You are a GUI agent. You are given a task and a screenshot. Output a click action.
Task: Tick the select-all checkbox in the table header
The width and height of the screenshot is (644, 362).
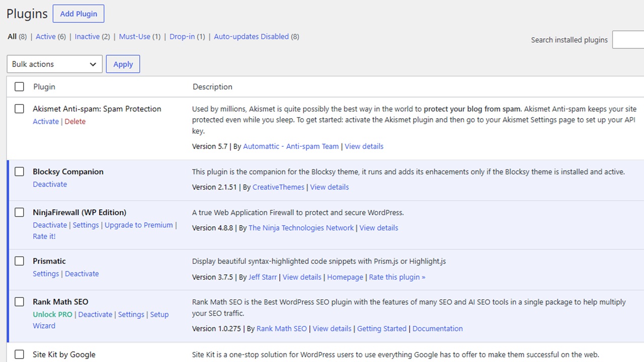point(19,86)
